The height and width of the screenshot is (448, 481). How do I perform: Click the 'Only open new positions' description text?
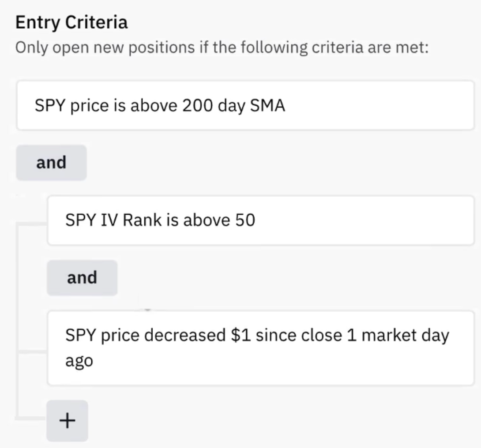coord(222,47)
